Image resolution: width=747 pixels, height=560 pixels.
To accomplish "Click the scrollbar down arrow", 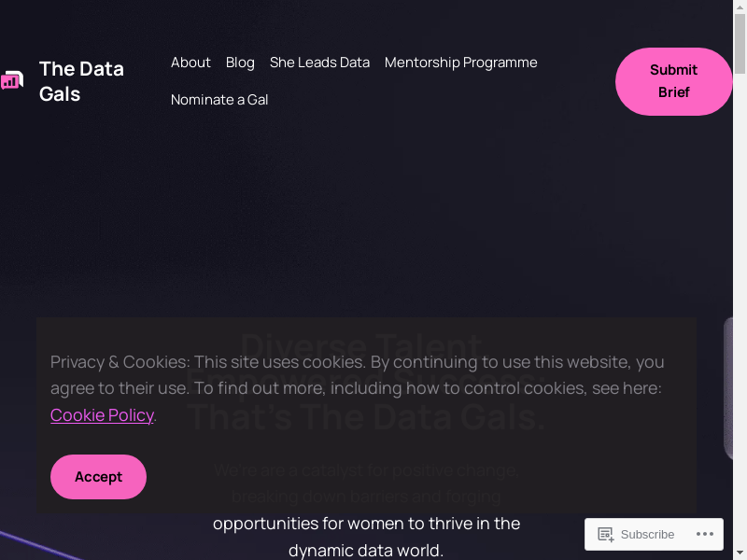I will point(740,553).
